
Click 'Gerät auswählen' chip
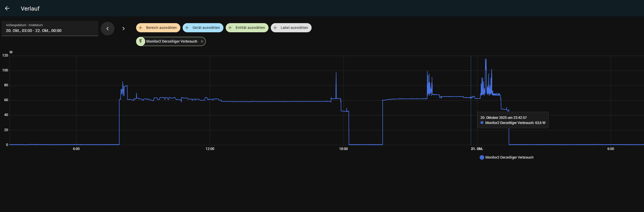203,28
